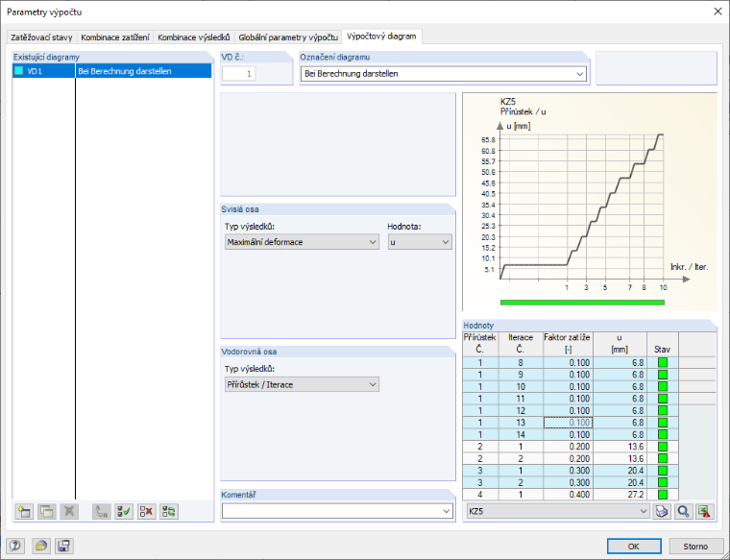Viewport: 730px width, 560px height.
Task: Invert diagram selection with green arrows icon
Action: [169, 512]
